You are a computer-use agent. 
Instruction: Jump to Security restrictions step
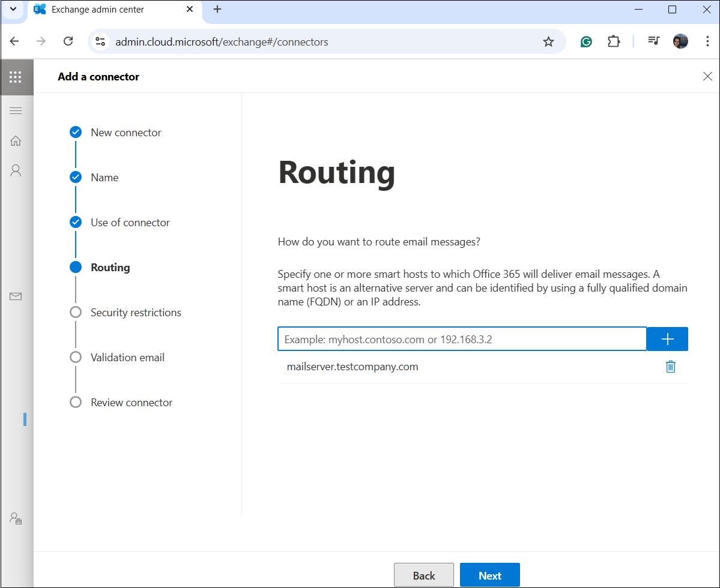[x=136, y=313]
